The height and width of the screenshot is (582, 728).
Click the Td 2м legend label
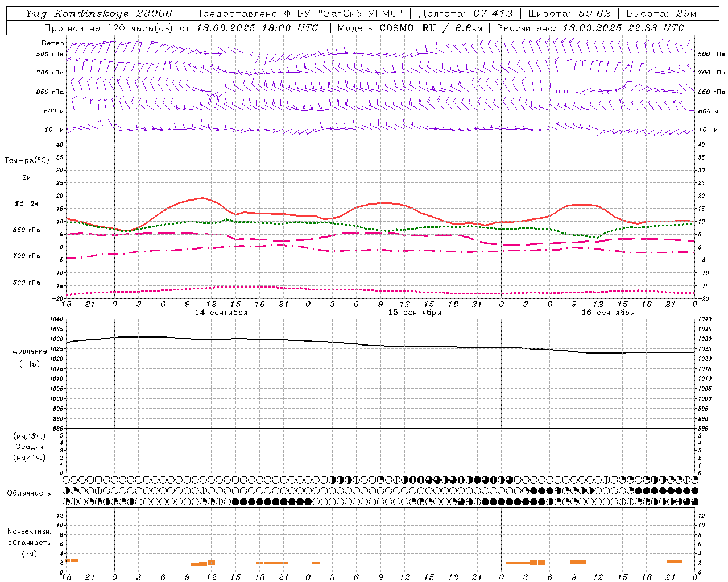[x=26, y=203]
